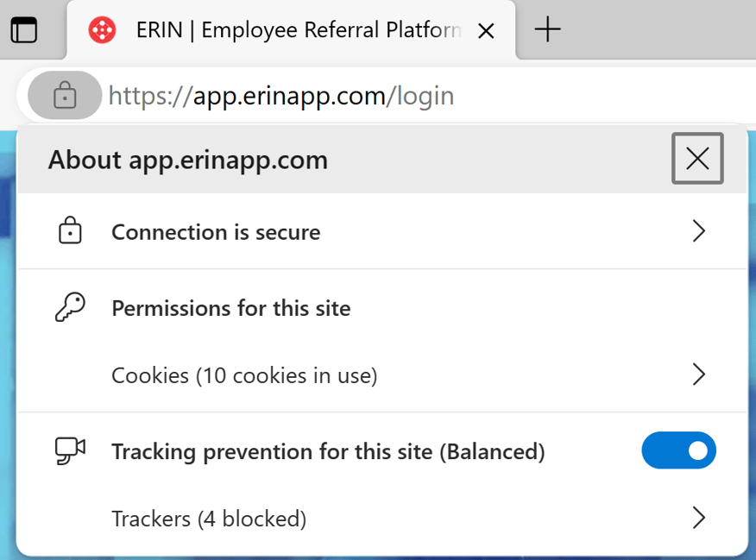Close the ERIN Employee Referral Platform tab
Image resolution: width=756 pixels, height=560 pixels.
coord(486,30)
